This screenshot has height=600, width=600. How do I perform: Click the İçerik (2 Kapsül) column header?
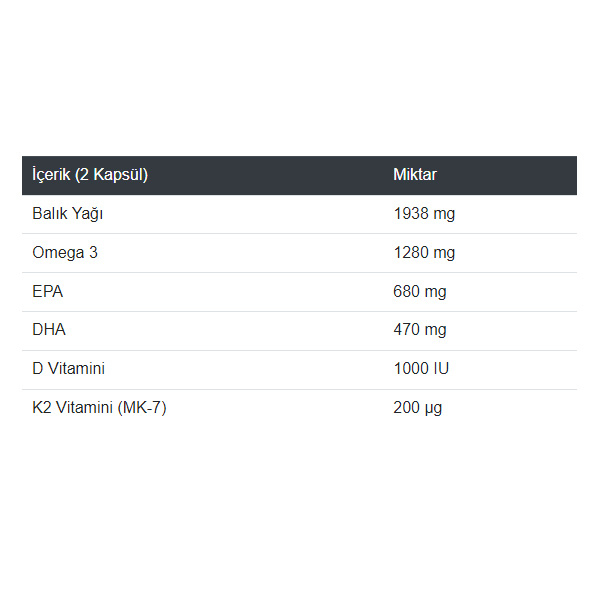tap(90, 175)
